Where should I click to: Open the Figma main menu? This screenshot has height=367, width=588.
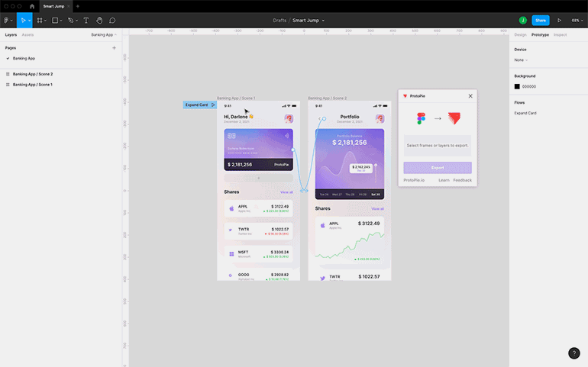(x=7, y=20)
